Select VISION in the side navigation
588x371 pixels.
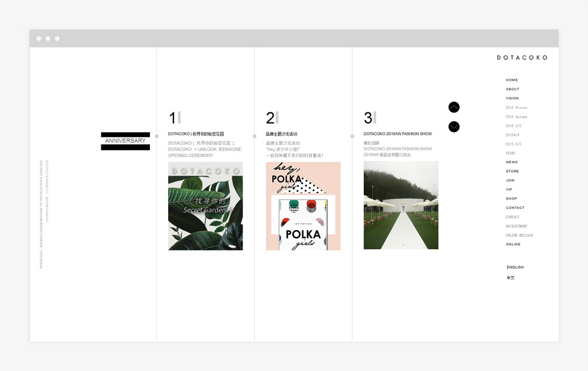click(512, 98)
